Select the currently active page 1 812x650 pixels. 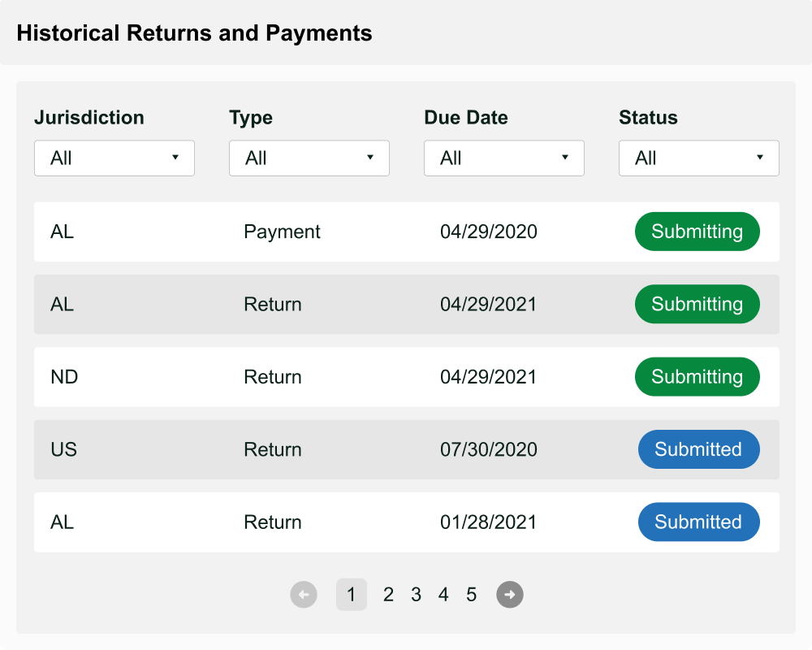pyautogui.click(x=352, y=595)
